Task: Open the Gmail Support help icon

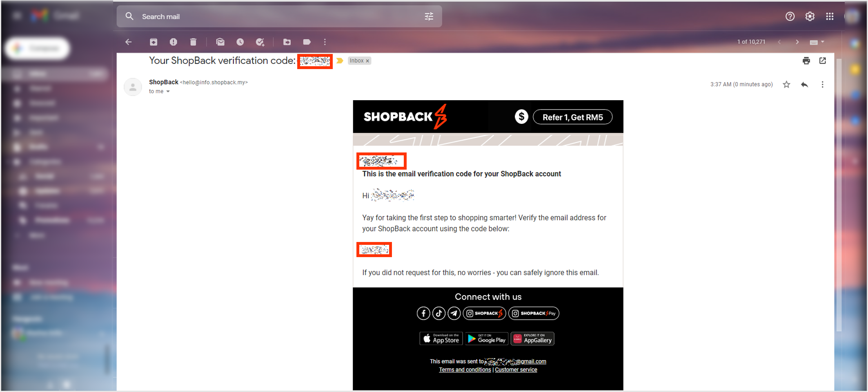Action: coord(790,16)
